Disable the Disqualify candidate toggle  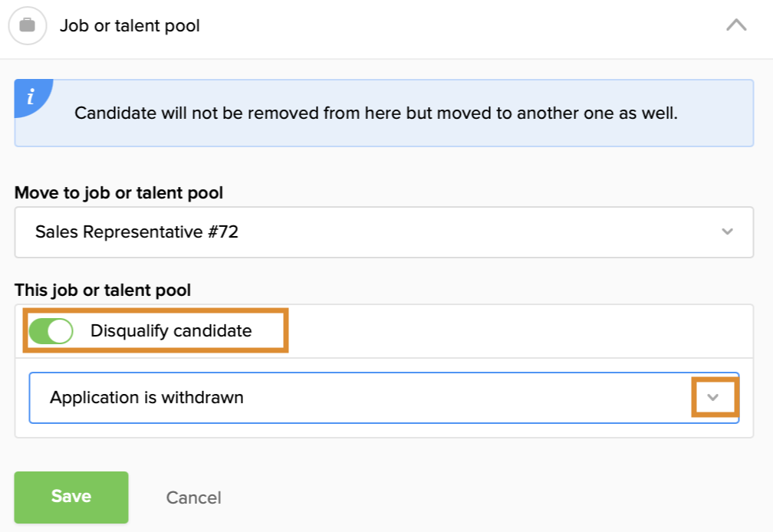click(x=51, y=331)
